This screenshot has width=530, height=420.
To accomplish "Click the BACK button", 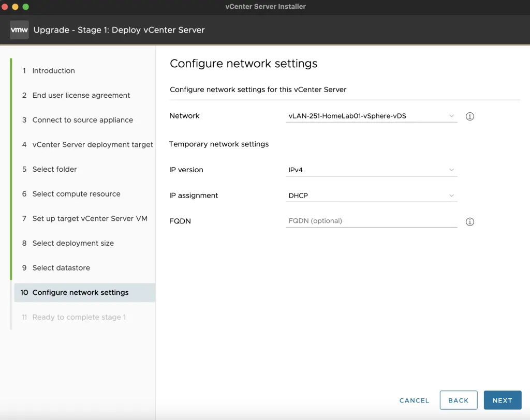I will tap(459, 400).
